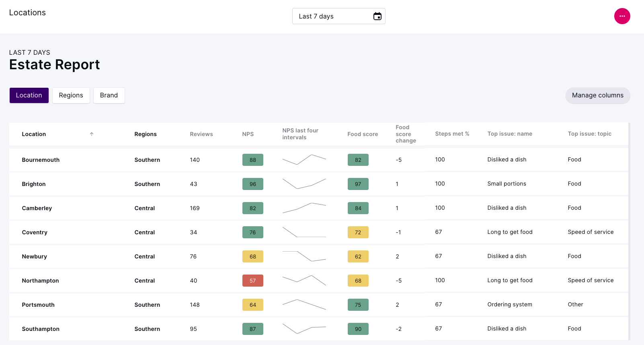Open the pink more options menu
Viewport: 644px width, 345px height.
[622, 16]
